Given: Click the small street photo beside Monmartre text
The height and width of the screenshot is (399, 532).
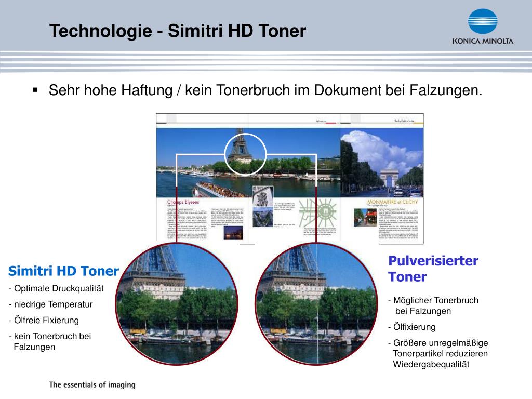Looking at the screenshot, I should [x=365, y=217].
